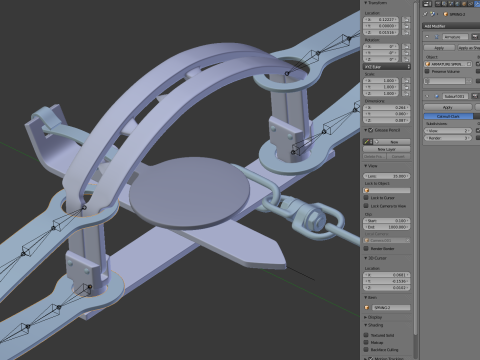The width and height of the screenshot is (480, 360).
Task: Collapse the Item panel
Action: (x=366, y=297)
